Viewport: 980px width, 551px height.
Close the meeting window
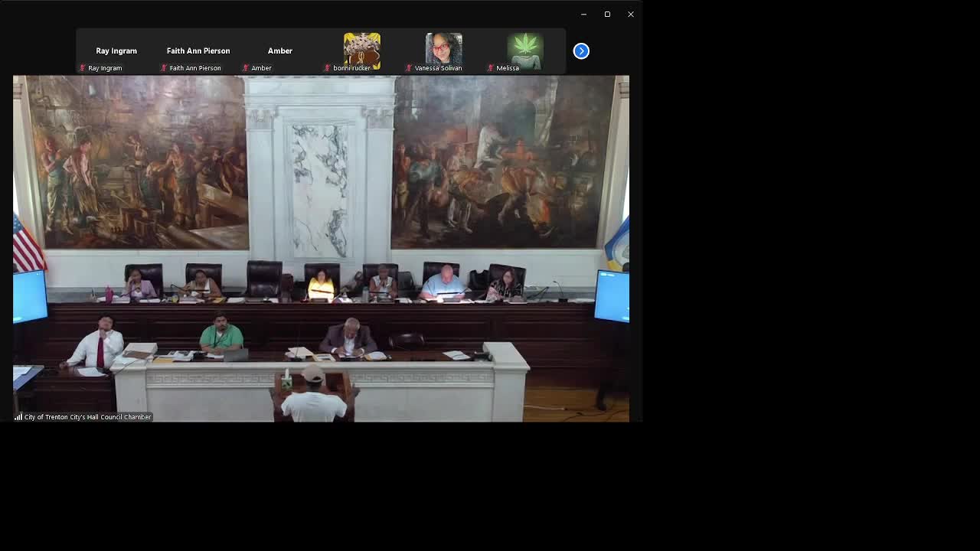(631, 14)
